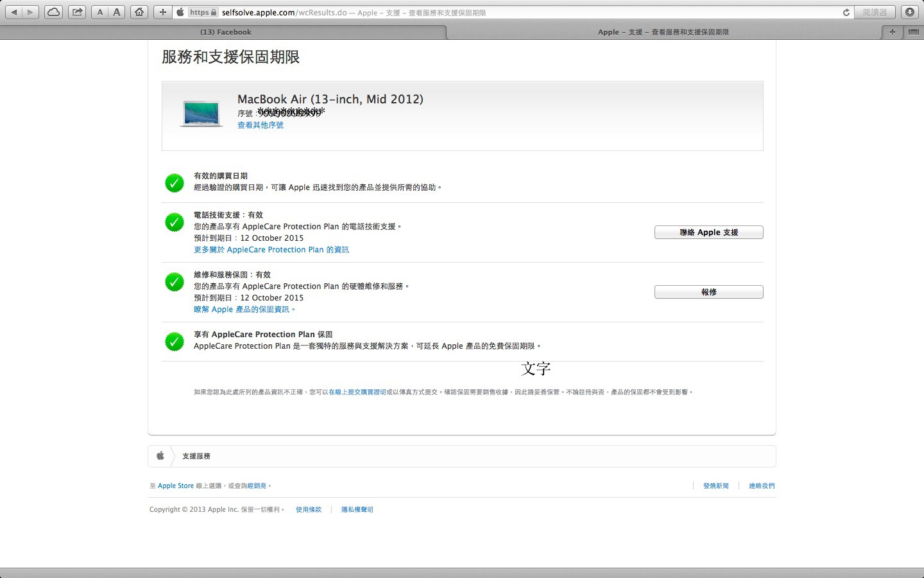Screen dimensions: 924x578
Task: Open the home page via house icon
Action: tap(139, 12)
